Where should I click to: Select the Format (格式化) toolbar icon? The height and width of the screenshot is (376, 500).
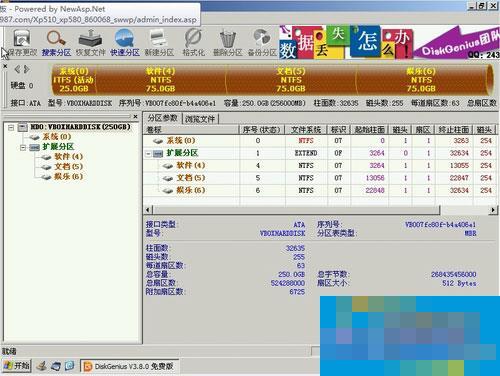(193, 43)
